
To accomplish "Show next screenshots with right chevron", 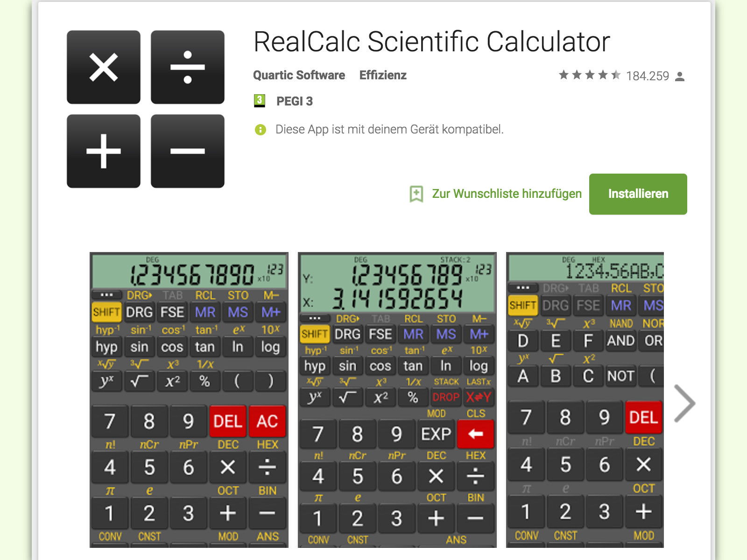I will coord(684,404).
